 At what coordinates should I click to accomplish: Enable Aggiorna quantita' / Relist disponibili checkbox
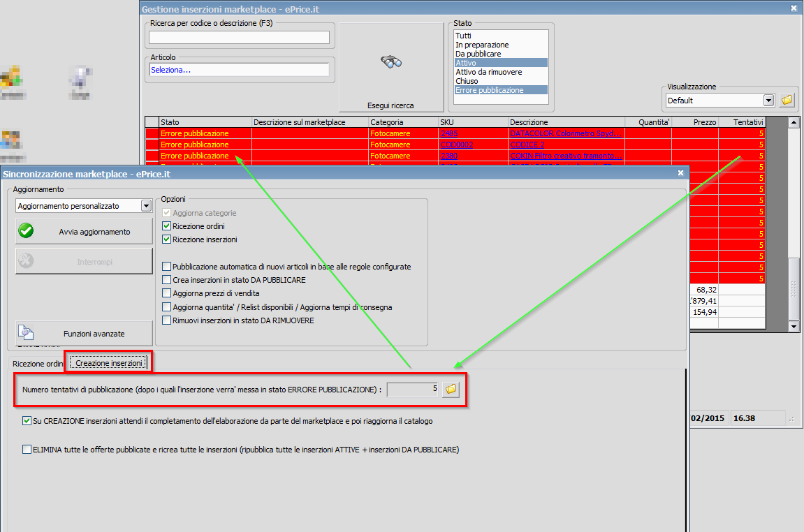[x=166, y=307]
